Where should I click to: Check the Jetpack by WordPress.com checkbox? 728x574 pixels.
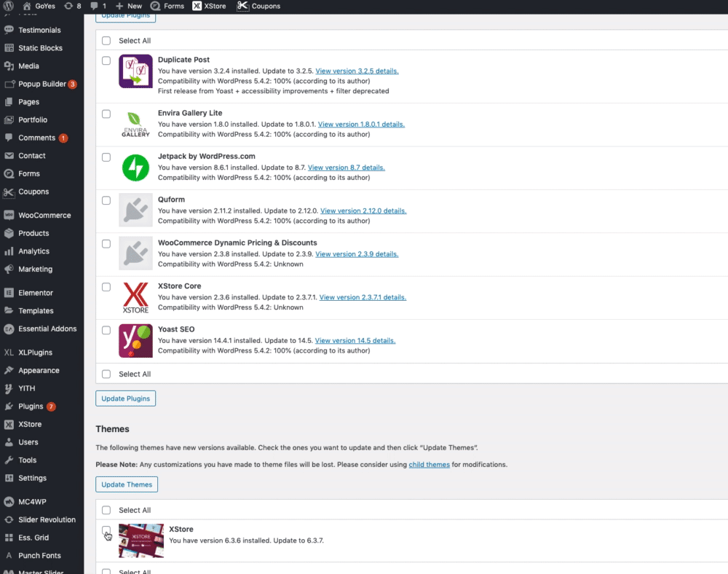point(106,157)
